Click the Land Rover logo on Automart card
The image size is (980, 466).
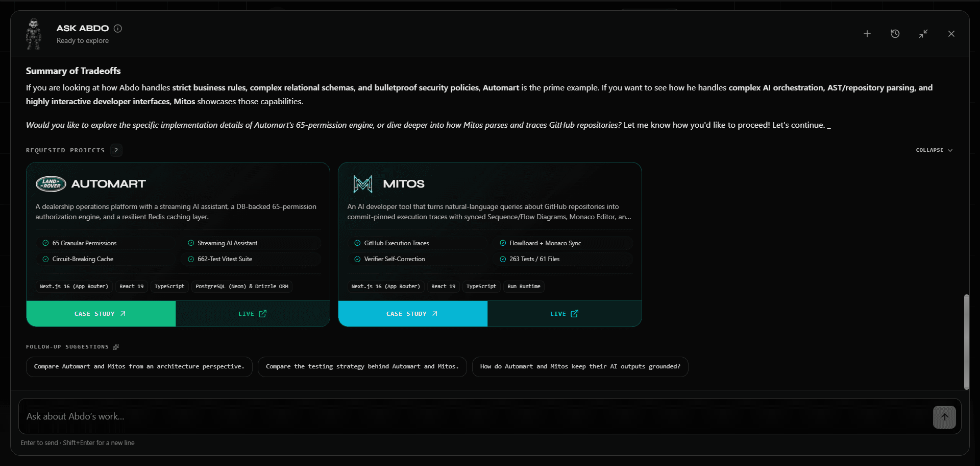[x=51, y=183]
